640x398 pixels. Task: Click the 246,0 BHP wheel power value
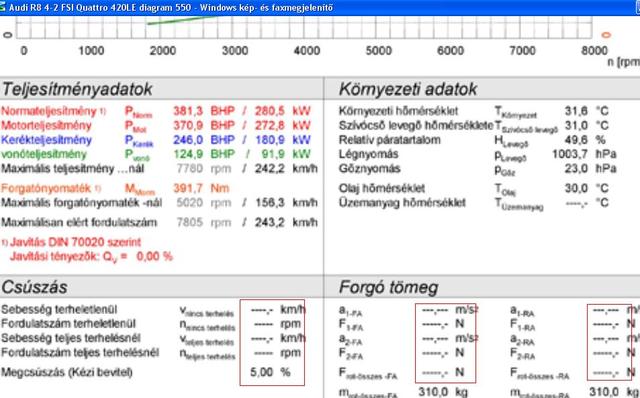(x=204, y=140)
